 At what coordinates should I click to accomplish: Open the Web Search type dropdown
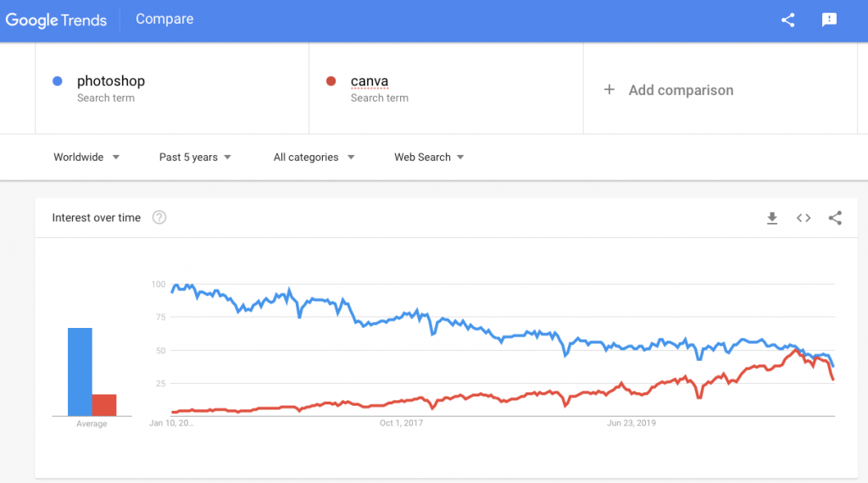point(429,157)
